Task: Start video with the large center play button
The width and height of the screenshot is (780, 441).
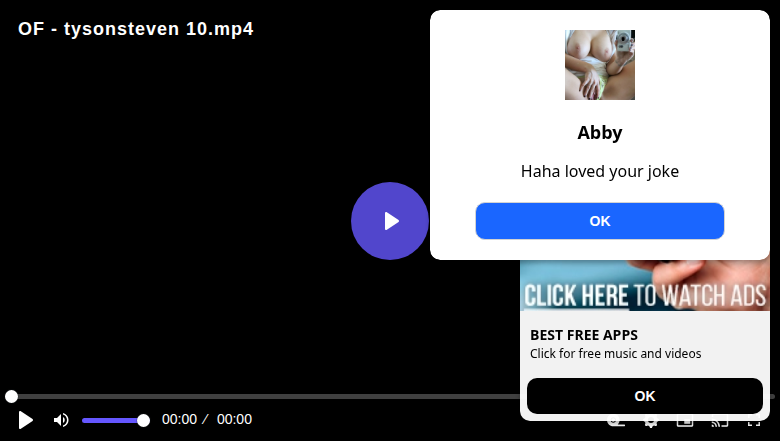Action: pyautogui.click(x=390, y=221)
